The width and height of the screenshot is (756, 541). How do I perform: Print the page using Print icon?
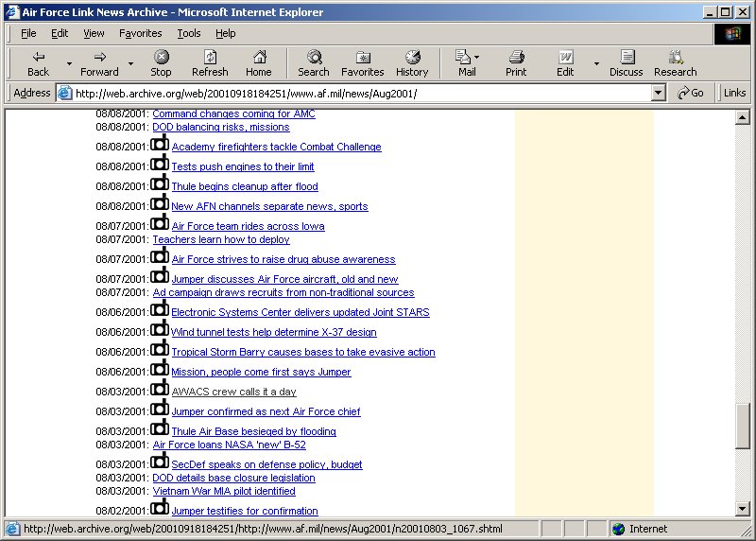point(516,63)
